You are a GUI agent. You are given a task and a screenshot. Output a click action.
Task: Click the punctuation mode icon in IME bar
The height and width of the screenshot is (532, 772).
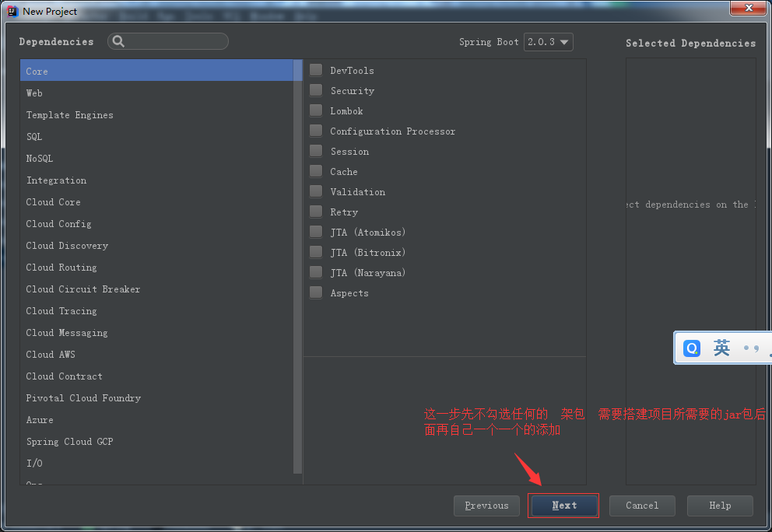point(751,348)
